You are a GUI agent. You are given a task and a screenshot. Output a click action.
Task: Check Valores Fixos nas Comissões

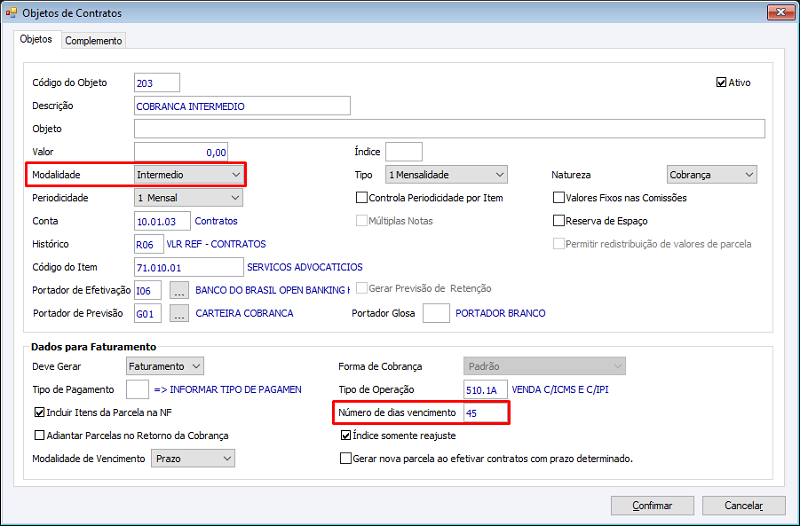click(x=559, y=197)
